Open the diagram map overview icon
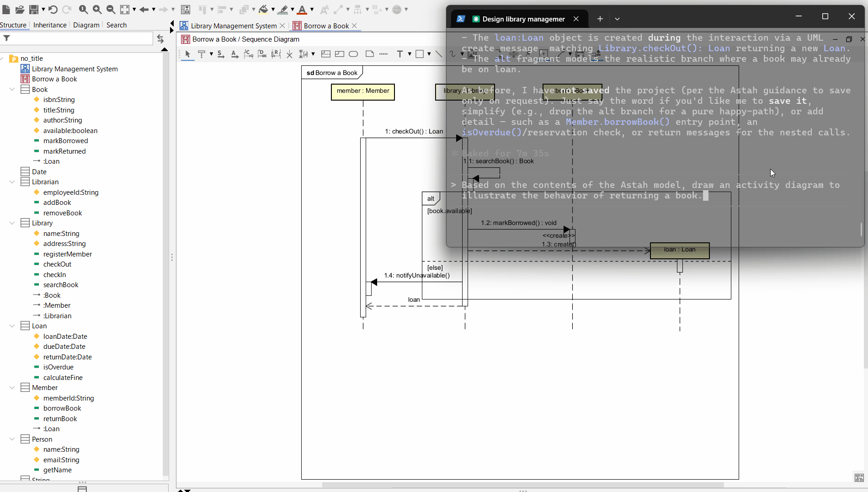 click(x=859, y=478)
